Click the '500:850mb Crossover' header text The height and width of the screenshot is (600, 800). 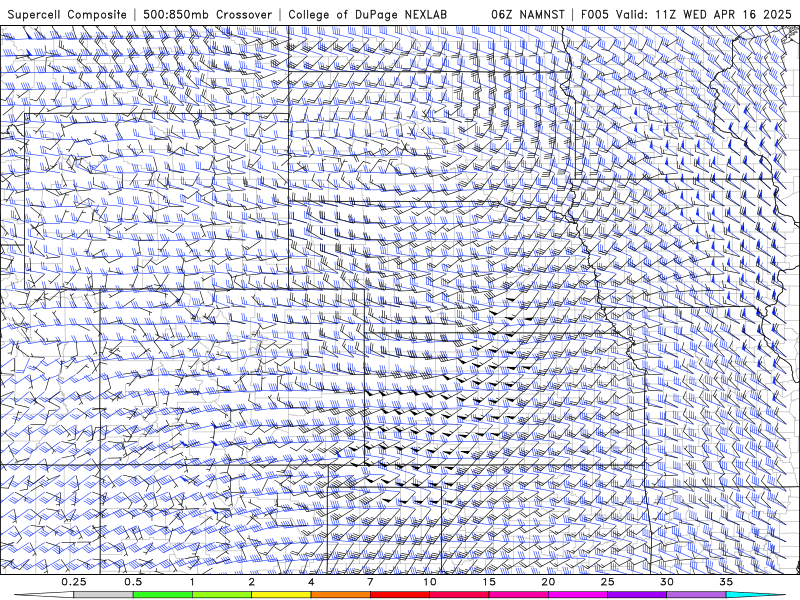click(x=207, y=14)
